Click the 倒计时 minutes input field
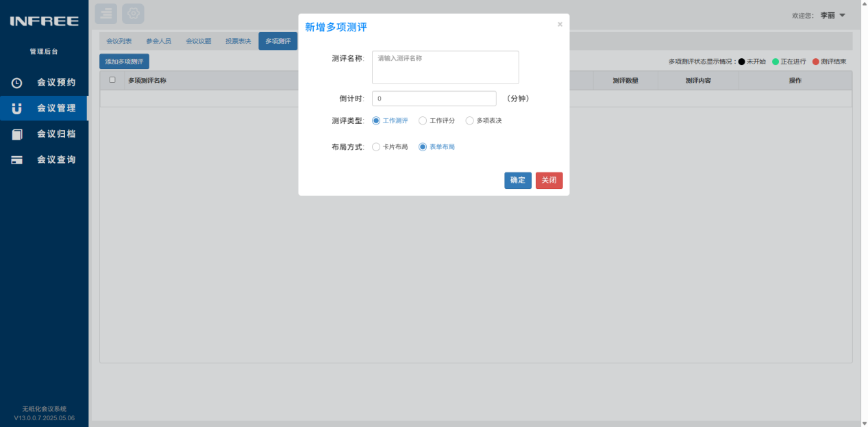Image resolution: width=868 pixels, height=427 pixels. pyautogui.click(x=434, y=99)
